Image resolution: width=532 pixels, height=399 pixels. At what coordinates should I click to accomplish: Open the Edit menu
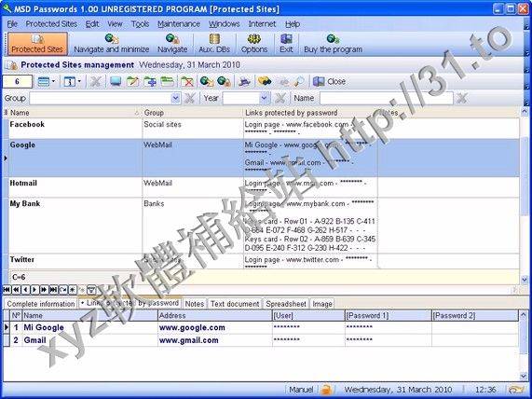coord(92,24)
